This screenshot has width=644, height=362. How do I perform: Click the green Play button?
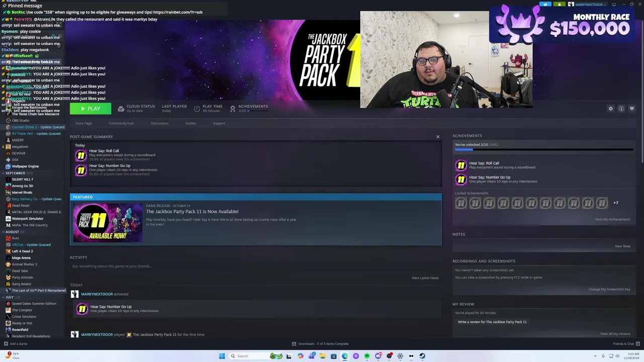[x=91, y=109]
